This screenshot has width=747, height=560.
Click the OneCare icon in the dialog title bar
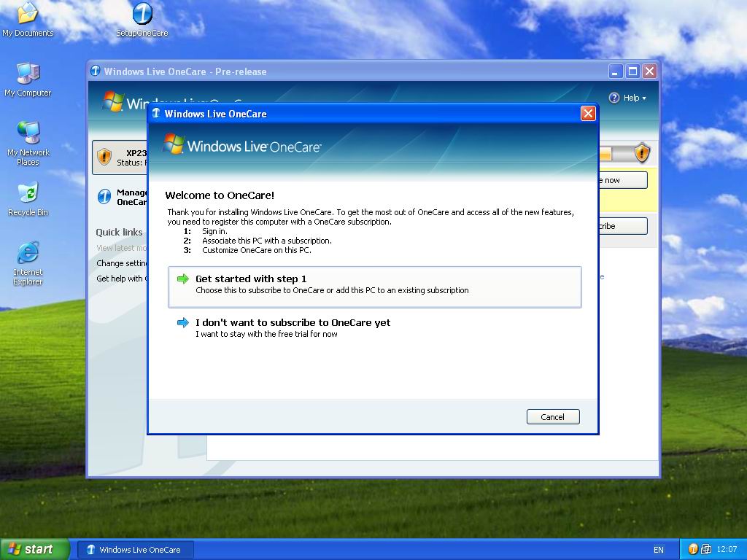(x=156, y=113)
